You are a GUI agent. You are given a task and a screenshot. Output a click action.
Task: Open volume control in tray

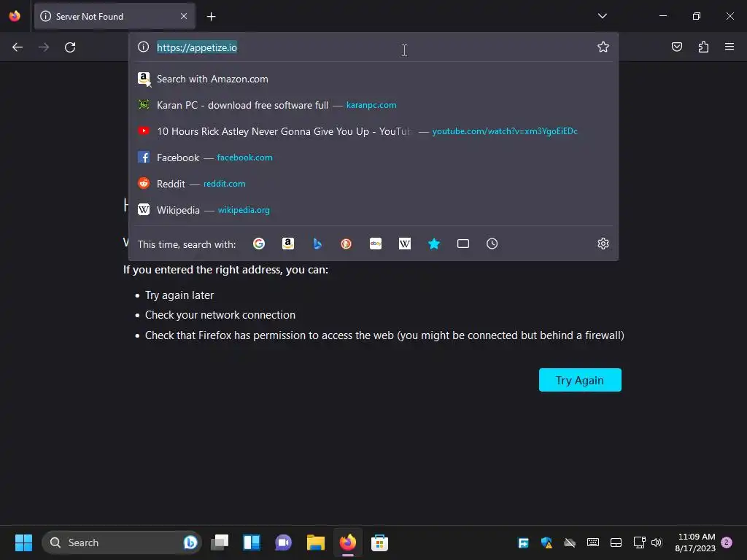tap(657, 542)
